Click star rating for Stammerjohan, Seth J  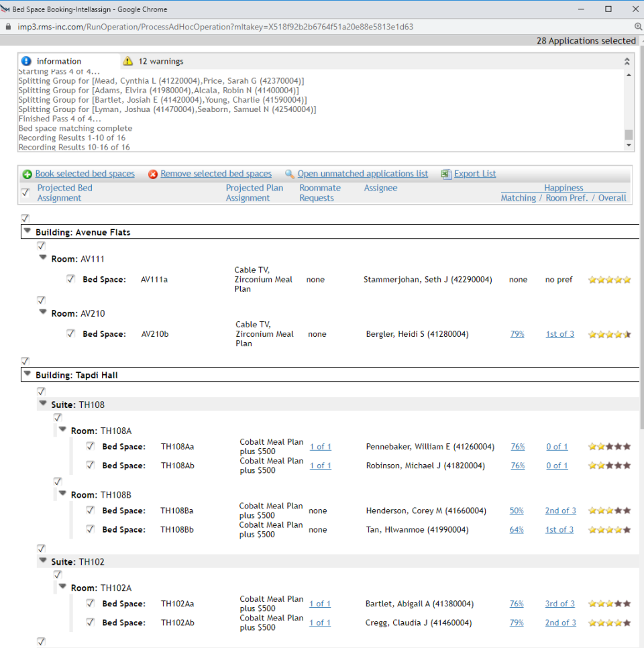(610, 280)
